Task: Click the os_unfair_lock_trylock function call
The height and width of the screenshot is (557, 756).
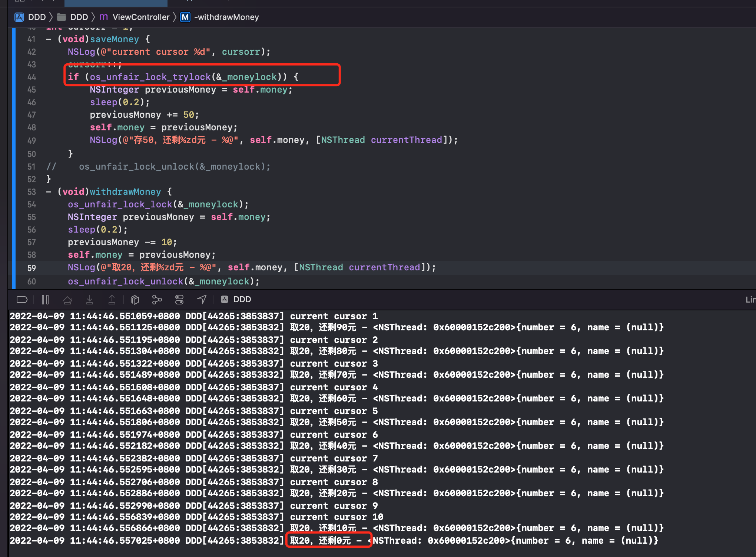Action: (x=150, y=77)
